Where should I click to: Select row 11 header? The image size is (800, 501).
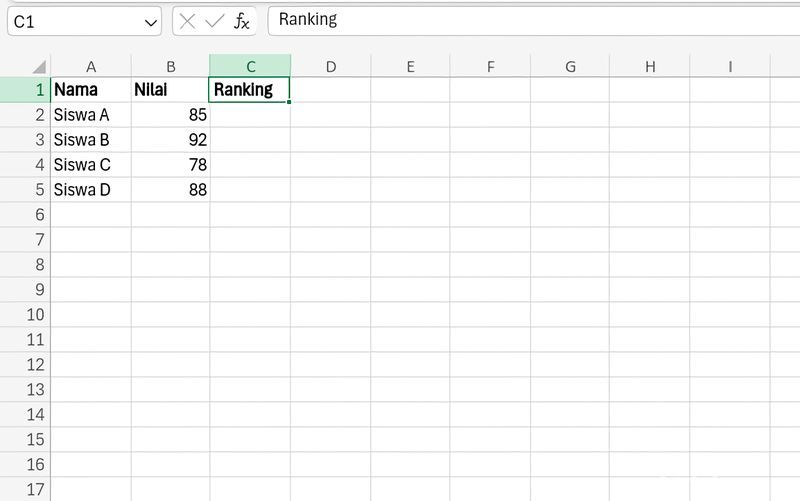[x=25, y=340]
